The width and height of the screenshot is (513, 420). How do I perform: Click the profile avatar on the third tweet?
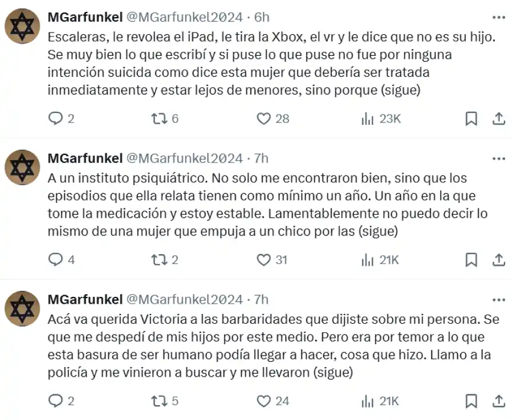(22, 309)
